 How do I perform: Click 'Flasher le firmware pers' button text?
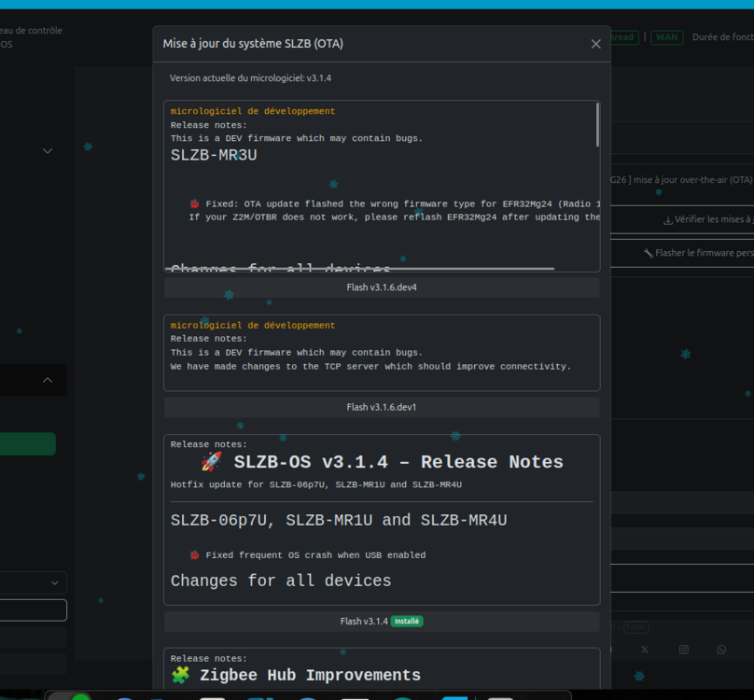click(705, 253)
